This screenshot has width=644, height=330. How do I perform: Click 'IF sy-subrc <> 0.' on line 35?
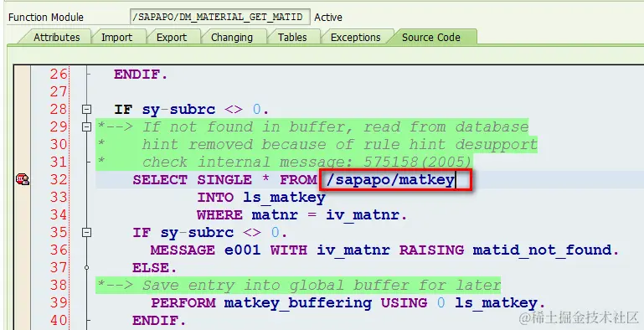point(210,233)
